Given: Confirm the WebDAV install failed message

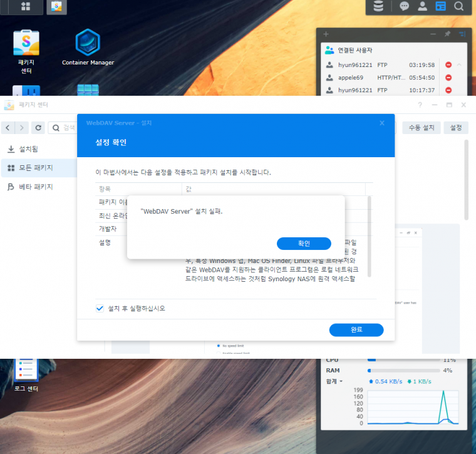Looking at the screenshot, I should (x=304, y=244).
